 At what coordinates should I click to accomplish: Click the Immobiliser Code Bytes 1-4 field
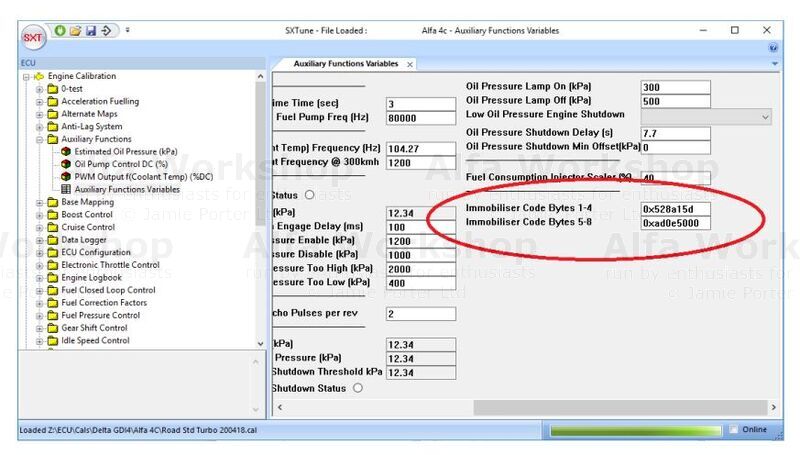[x=676, y=208]
